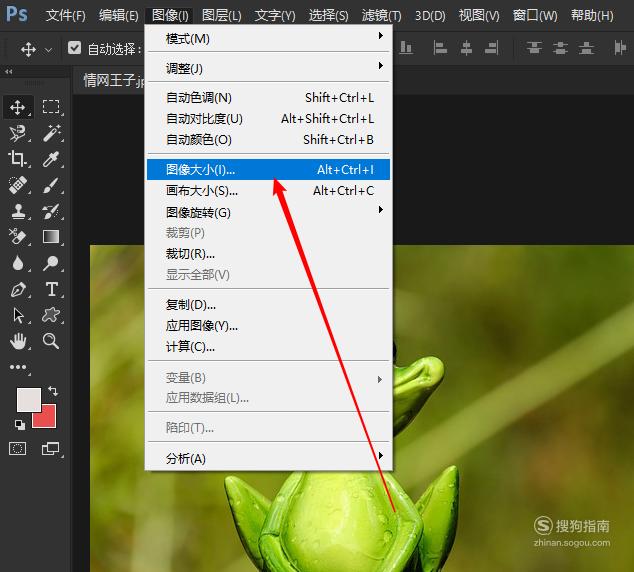
Task: Select the Clone Stamp tool
Action: pyautogui.click(x=17, y=211)
